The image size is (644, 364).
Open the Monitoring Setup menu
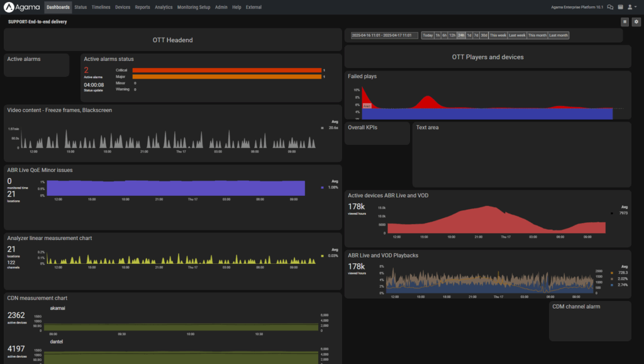coord(194,7)
